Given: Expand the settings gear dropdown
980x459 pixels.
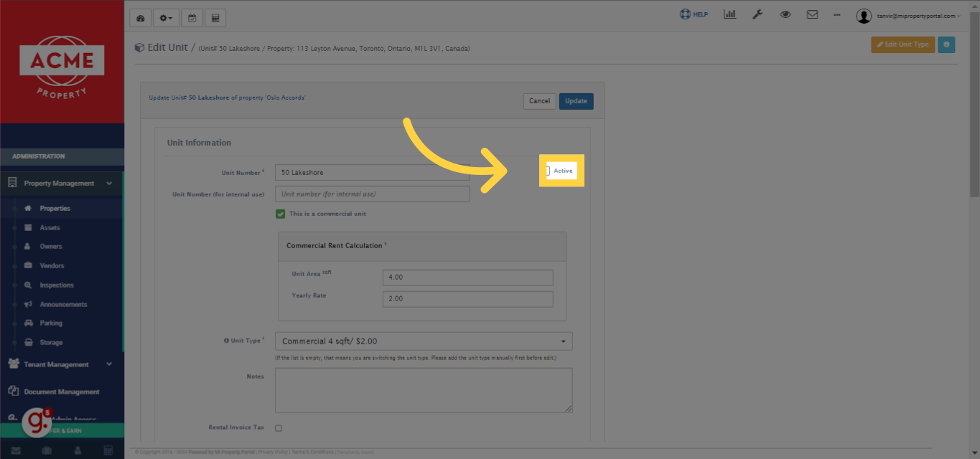Looking at the screenshot, I should coord(166,18).
